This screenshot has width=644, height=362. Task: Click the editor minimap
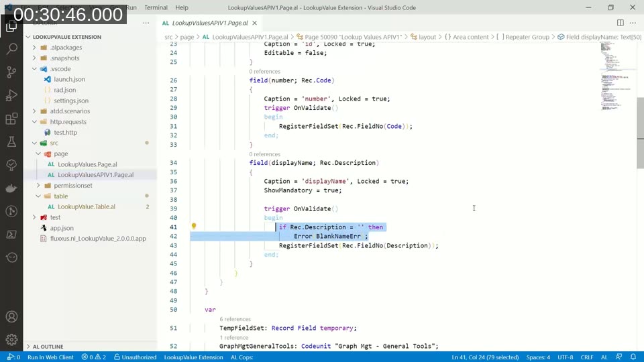(617, 76)
